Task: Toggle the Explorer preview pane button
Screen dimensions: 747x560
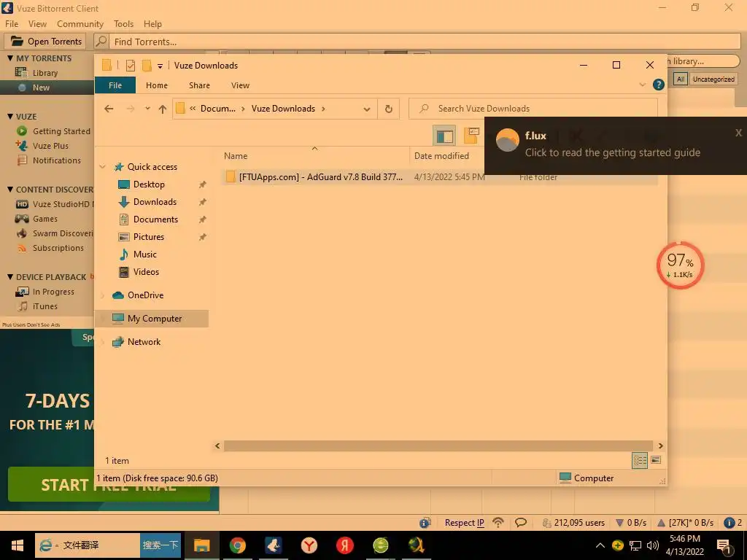Action: 444,136
